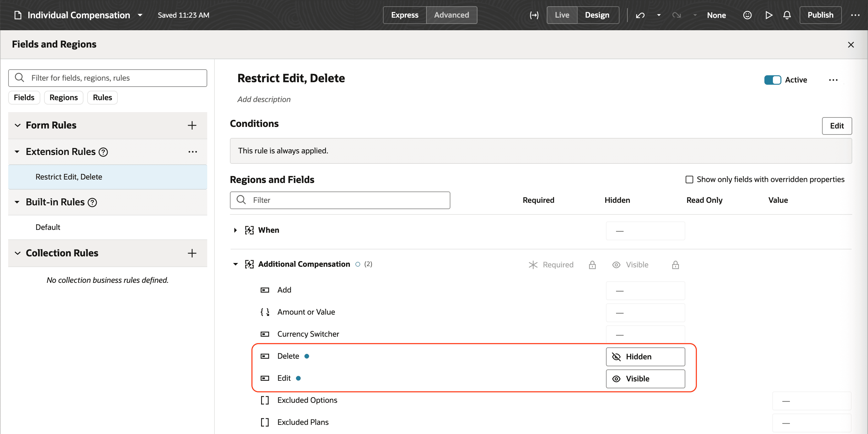Viewport: 868px width, 434px height.
Task: Toggle Delete field from Hidden to visible
Action: pos(645,357)
